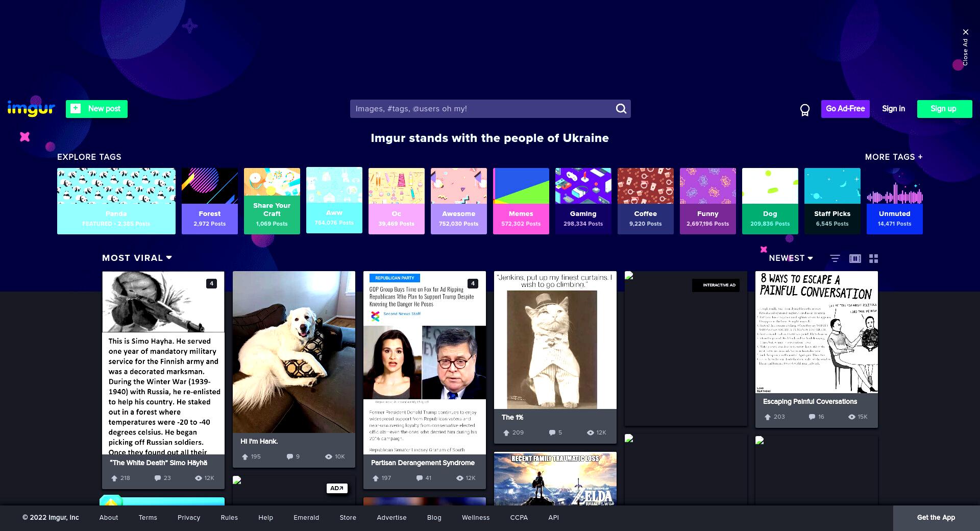
Task: Open the Terms footer link
Action: click(x=148, y=518)
